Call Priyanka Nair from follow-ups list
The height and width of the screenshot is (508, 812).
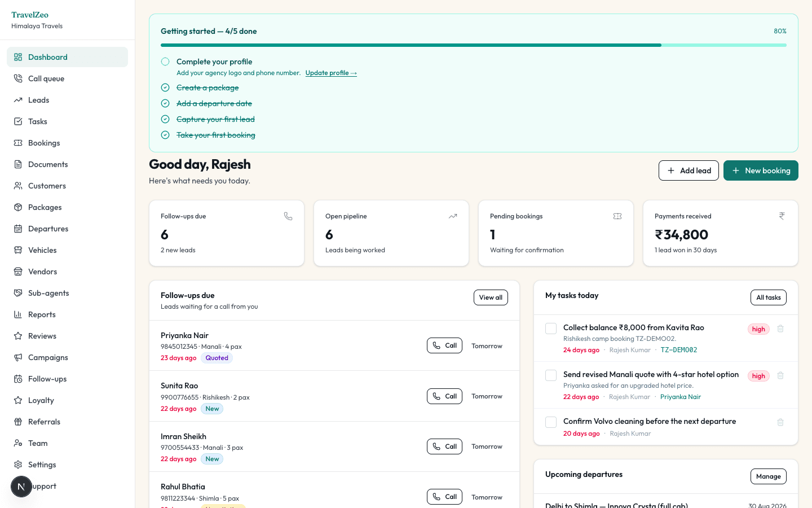(444, 345)
